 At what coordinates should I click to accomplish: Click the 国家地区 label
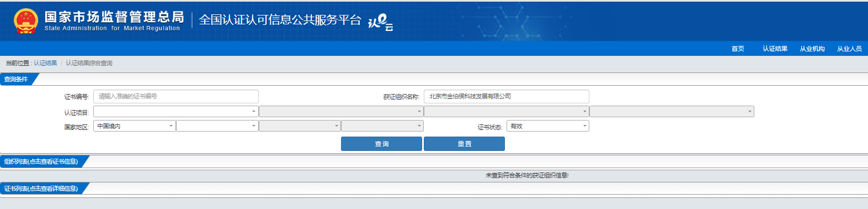[x=76, y=127]
